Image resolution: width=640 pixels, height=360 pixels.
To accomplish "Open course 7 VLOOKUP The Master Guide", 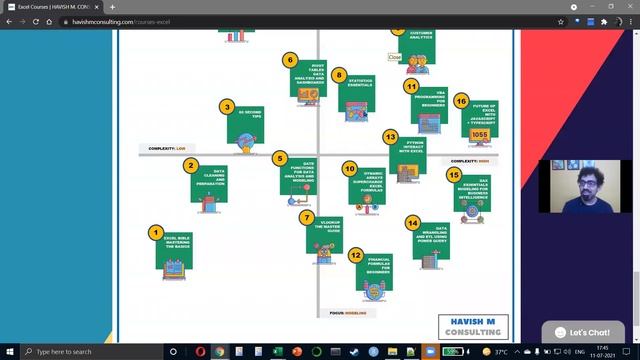I will pos(324,235).
